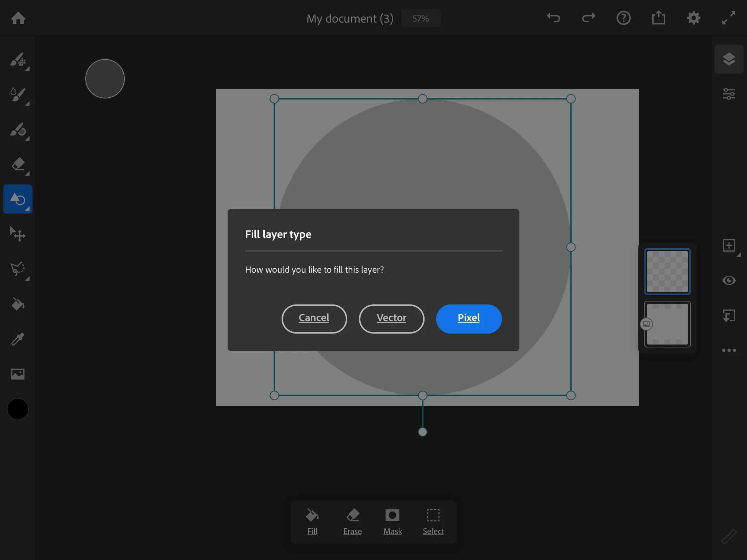Click the Vector button in dialog
This screenshot has width=747, height=560.
point(391,319)
